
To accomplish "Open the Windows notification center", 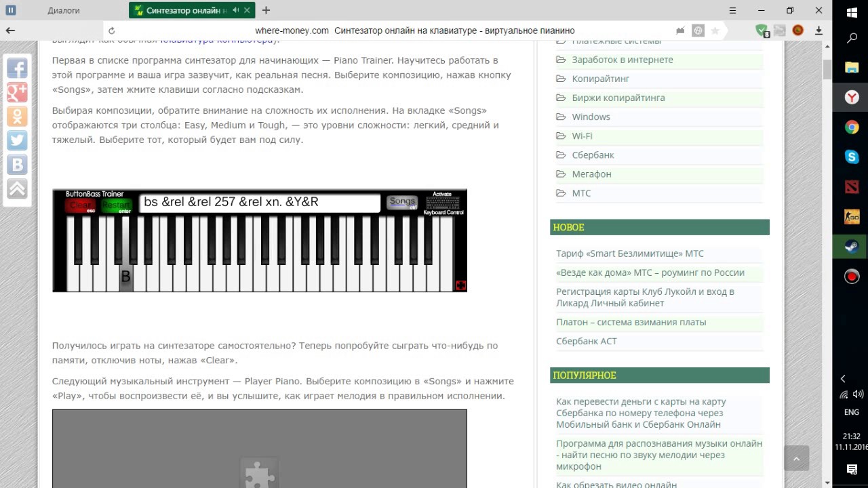I will pyautogui.click(x=852, y=469).
